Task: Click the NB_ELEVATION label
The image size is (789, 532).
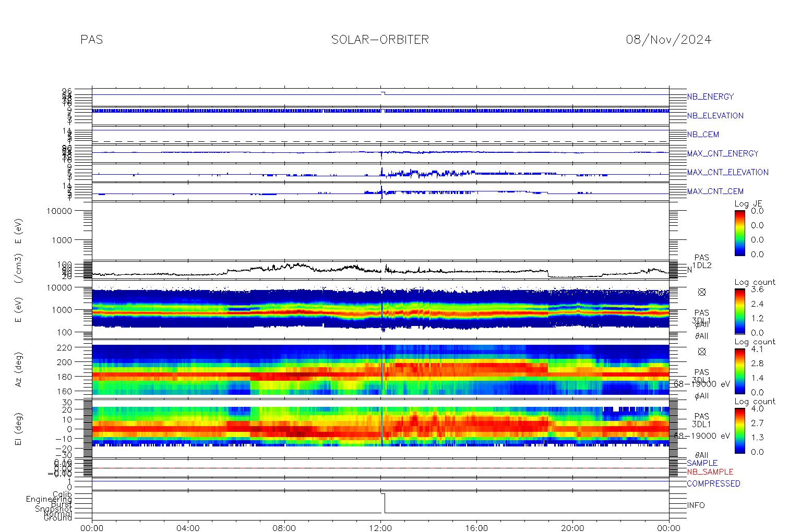Action: point(715,116)
